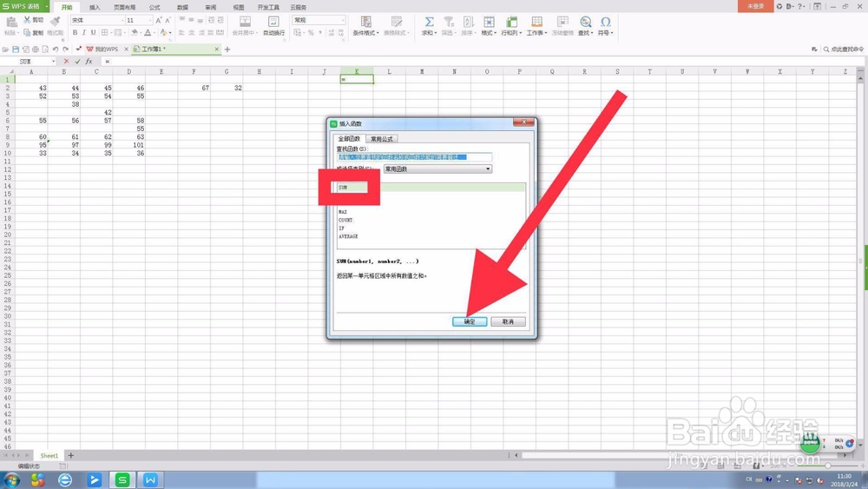This screenshot has height=489, width=868.
Task: Open the name box dropdown showing SUM
Action: click(x=53, y=62)
